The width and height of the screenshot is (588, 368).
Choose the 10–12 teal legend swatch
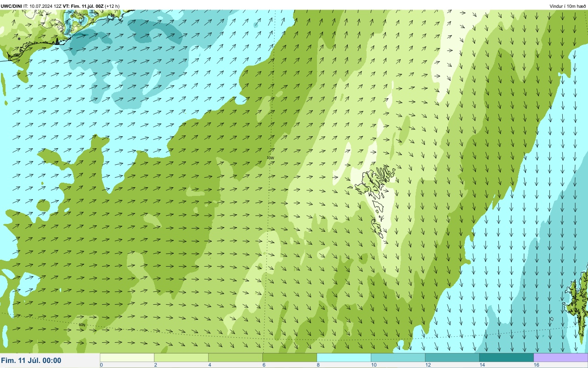click(398, 357)
